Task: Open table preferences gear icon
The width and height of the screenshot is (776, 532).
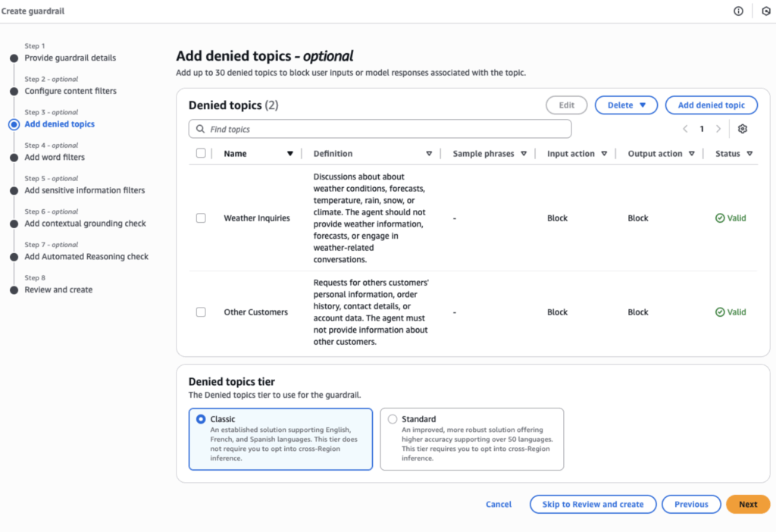Action: (x=742, y=129)
